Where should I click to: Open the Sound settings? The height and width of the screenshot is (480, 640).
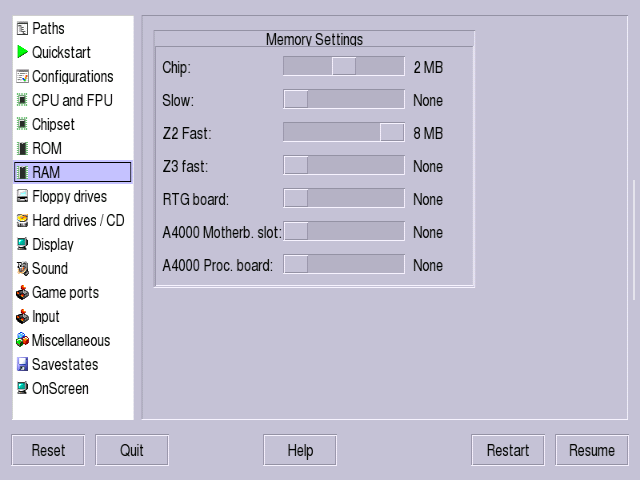pos(50,268)
